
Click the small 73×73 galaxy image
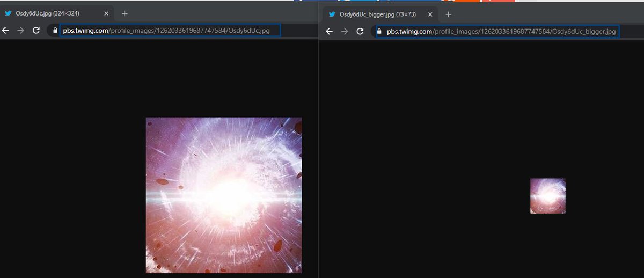coord(548,196)
